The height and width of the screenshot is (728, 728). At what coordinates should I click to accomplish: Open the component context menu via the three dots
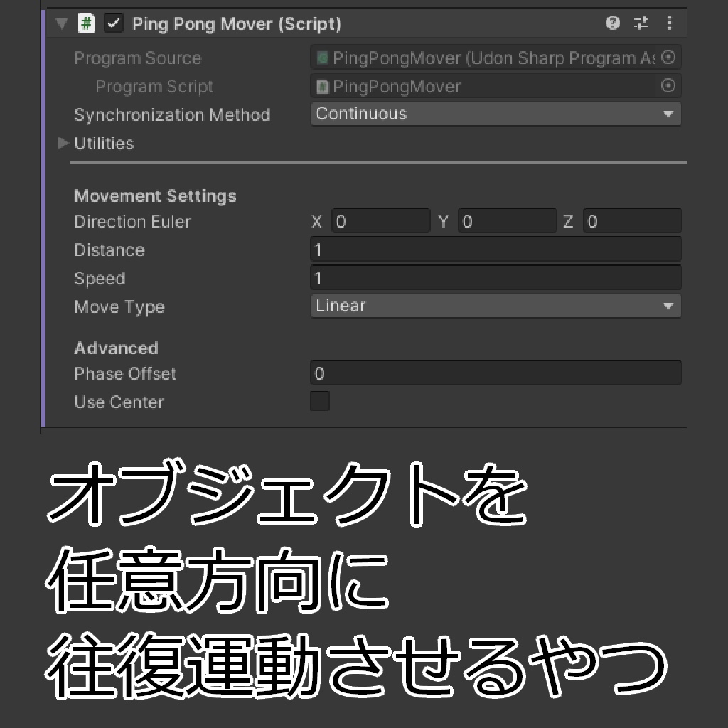click(669, 23)
